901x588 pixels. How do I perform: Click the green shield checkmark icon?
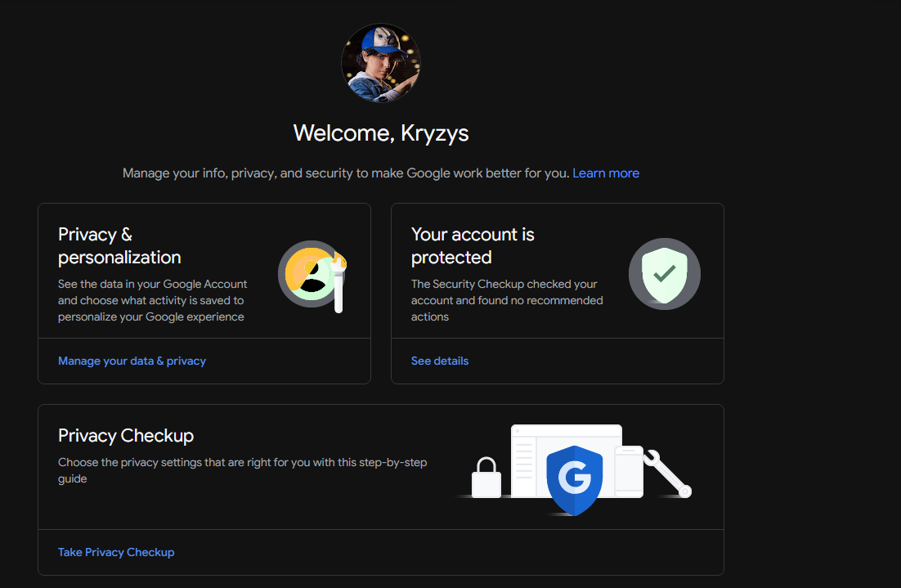point(664,274)
